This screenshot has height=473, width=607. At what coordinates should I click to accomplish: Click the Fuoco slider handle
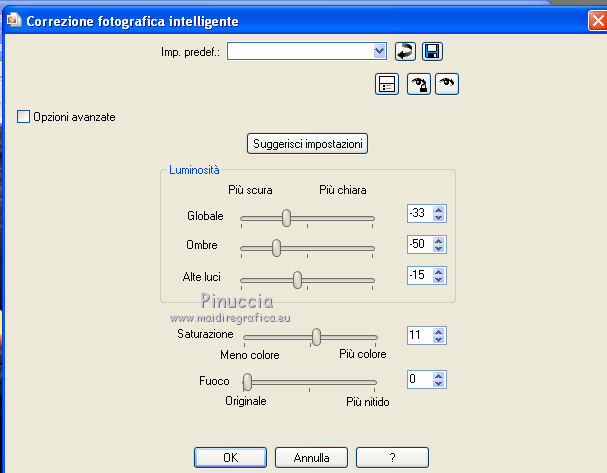click(x=247, y=381)
